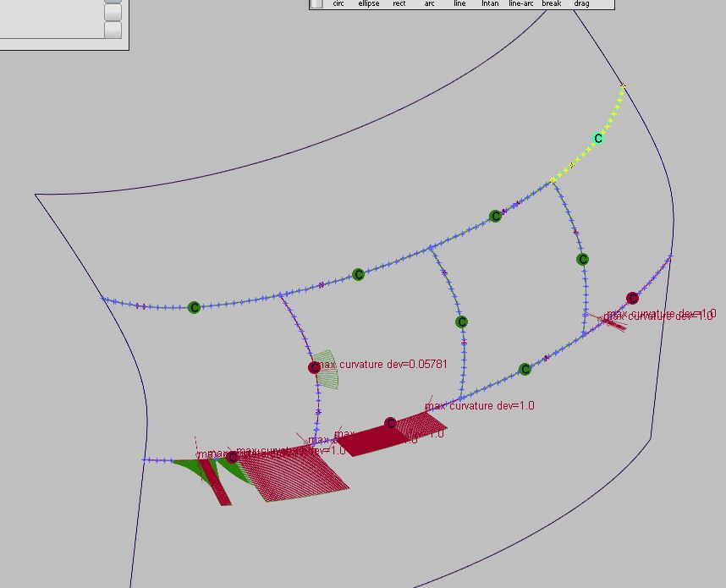This screenshot has height=588, width=726.
Task: Select the arc sketch tool
Action: (429, 3)
